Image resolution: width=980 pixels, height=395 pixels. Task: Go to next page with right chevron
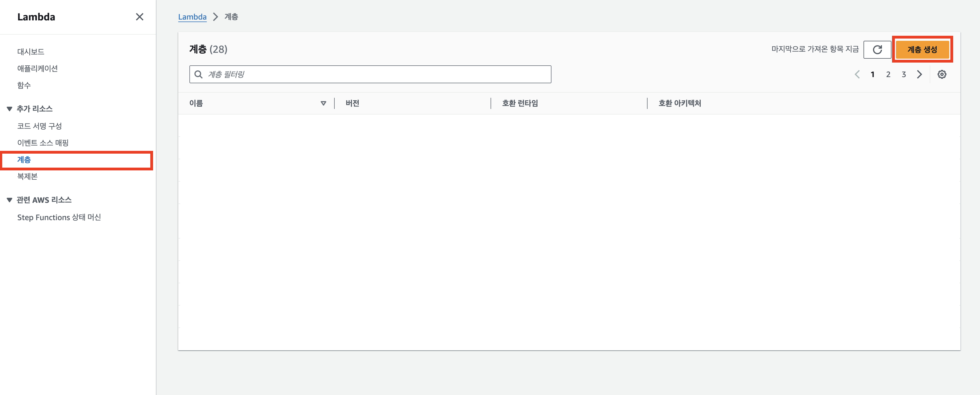(919, 75)
